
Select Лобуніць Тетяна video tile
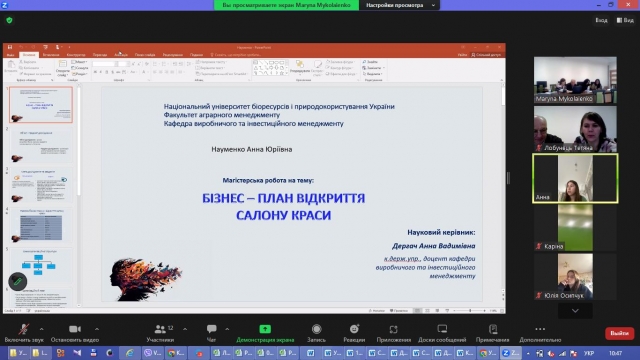(575, 129)
